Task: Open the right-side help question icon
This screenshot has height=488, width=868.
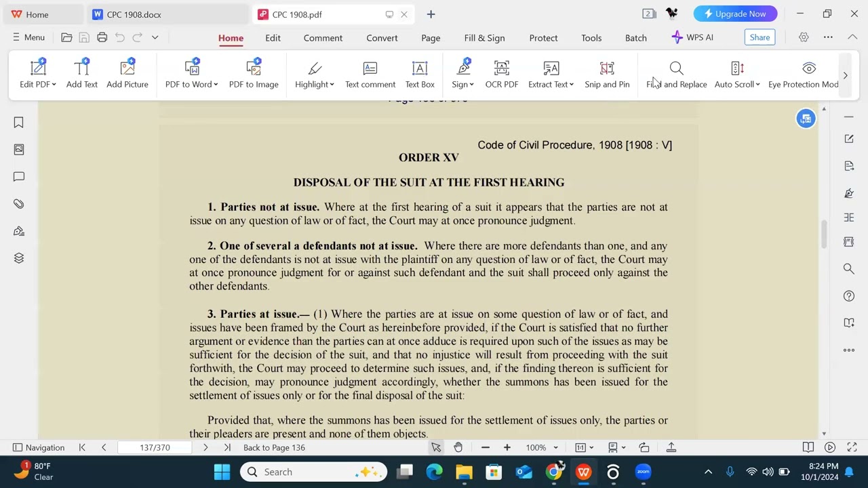Action: [x=849, y=296]
